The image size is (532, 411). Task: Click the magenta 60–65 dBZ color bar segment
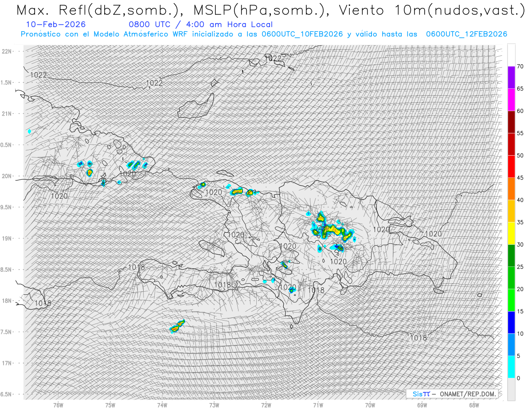click(511, 100)
